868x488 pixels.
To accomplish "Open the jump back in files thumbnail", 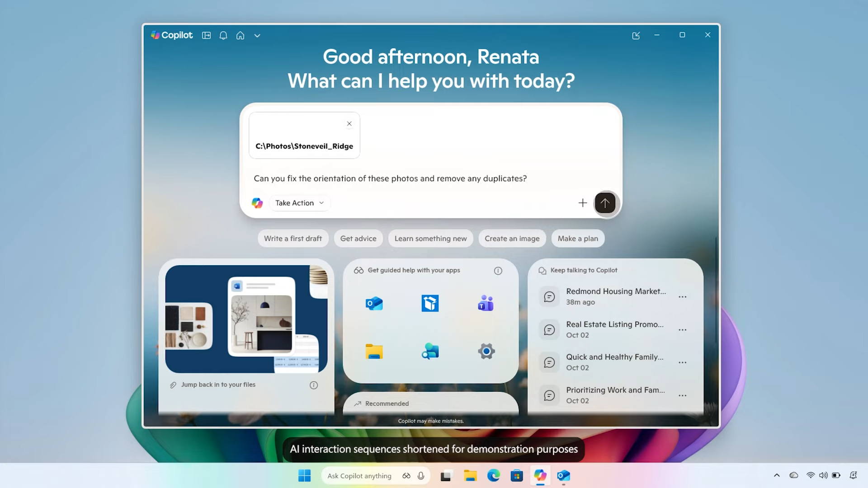I will click(x=246, y=319).
